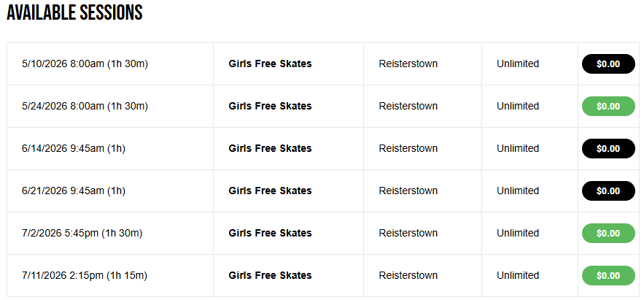The height and width of the screenshot is (300, 644).
Task: Open Girls Free Skates link for 5/10/2026
Action: pyautogui.click(x=270, y=64)
